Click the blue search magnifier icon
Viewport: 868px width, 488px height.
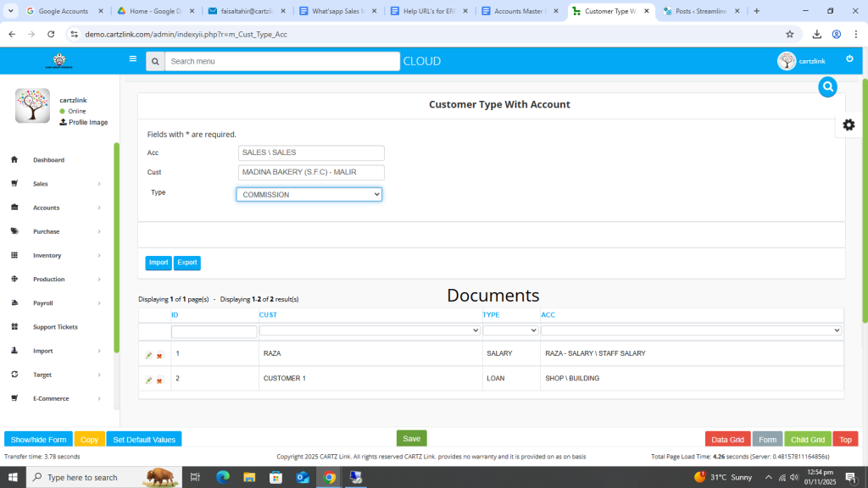point(827,86)
